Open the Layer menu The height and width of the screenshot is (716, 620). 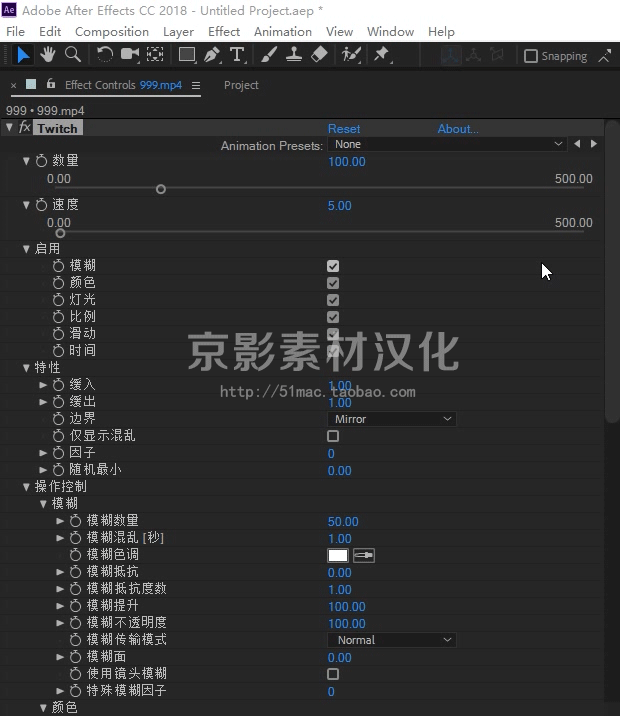[x=178, y=32]
